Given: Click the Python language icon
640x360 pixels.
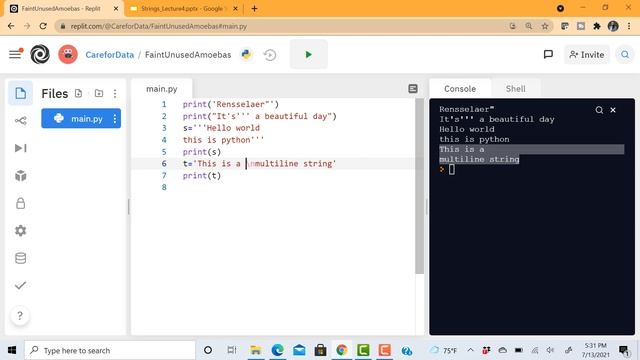Looking at the screenshot, I should tap(246, 54).
